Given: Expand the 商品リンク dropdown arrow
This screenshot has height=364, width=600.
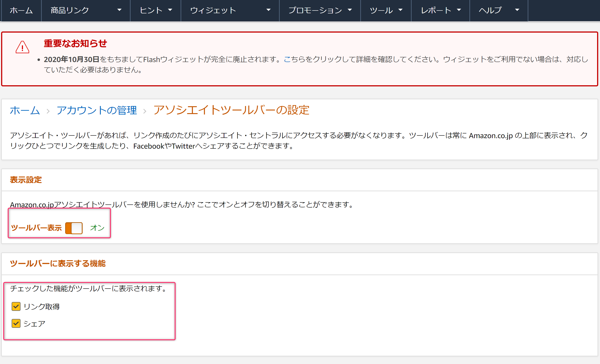Looking at the screenshot, I should pyautogui.click(x=119, y=10).
